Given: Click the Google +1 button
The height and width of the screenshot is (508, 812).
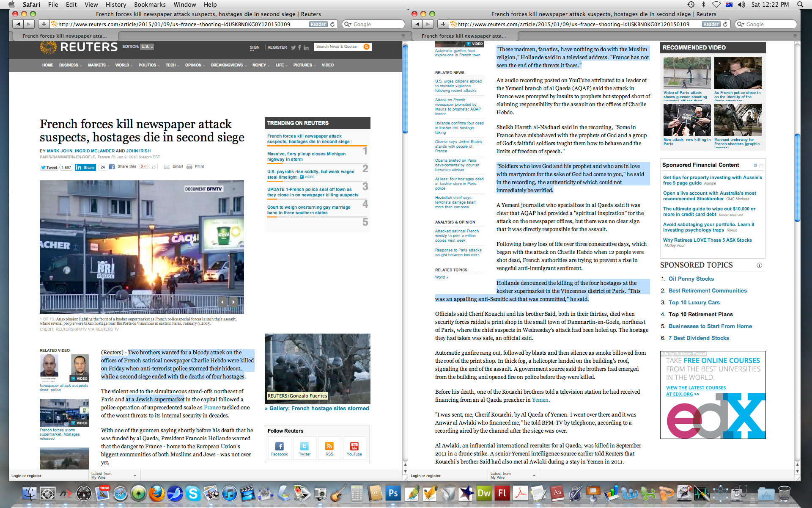Looking at the screenshot, I should [144, 167].
